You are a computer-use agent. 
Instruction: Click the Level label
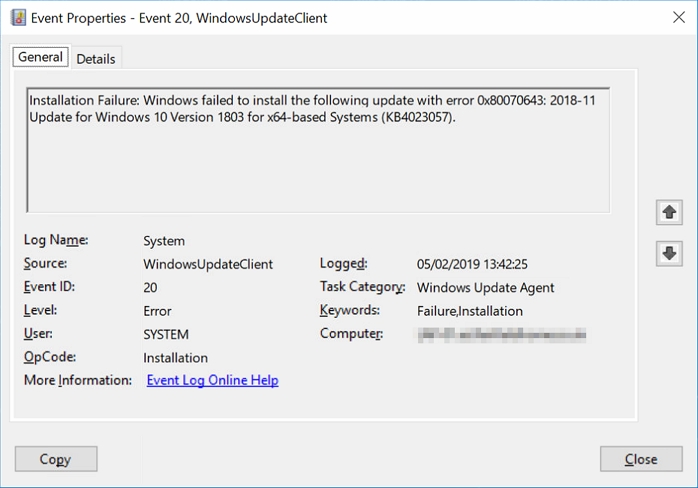pyautogui.click(x=41, y=310)
